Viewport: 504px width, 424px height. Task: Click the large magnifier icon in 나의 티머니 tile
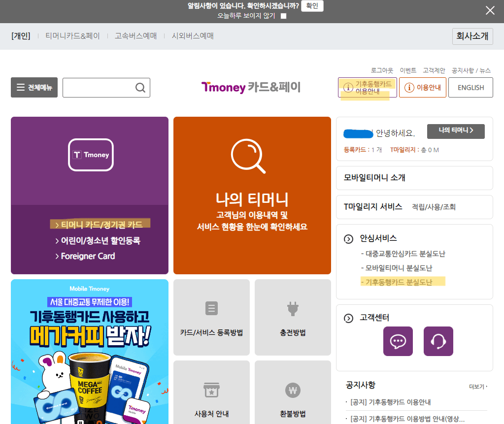248,156
